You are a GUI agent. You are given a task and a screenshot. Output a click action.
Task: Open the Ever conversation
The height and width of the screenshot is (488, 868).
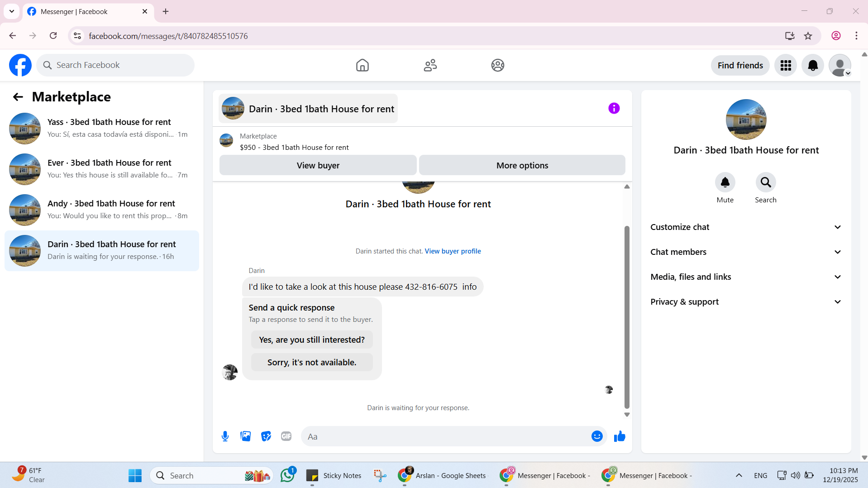[102, 169]
